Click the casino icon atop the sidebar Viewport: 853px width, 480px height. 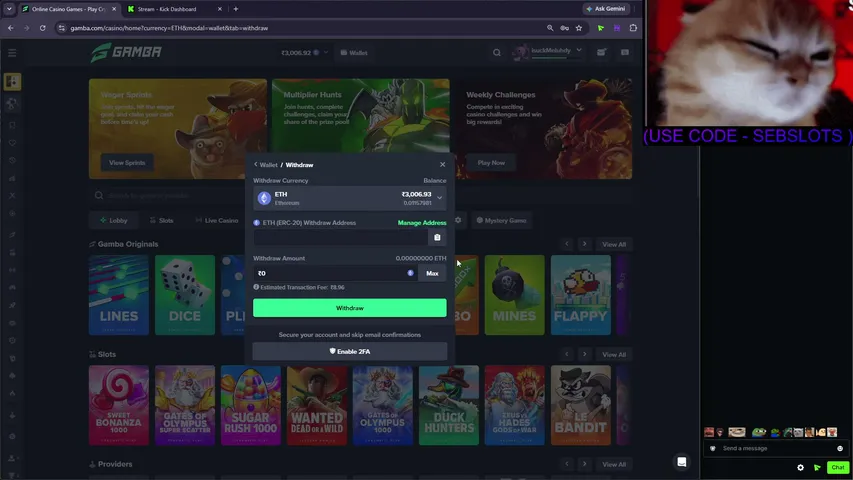tap(12, 82)
